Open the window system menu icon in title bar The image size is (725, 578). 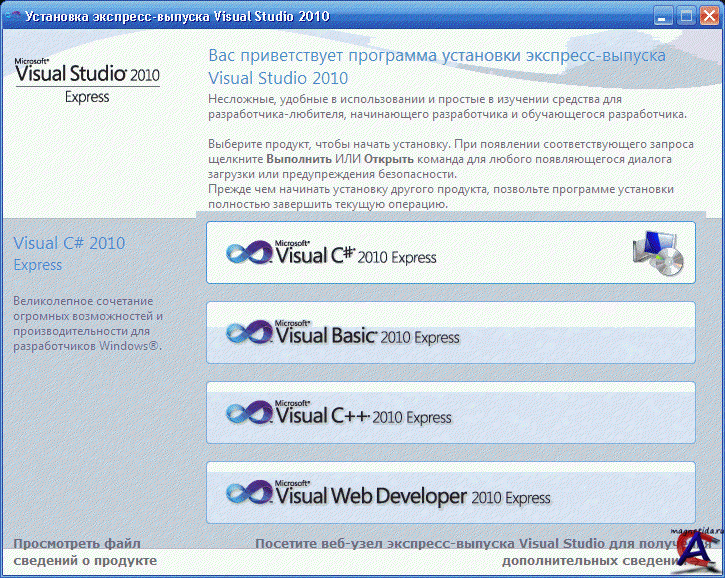pyautogui.click(x=12, y=16)
